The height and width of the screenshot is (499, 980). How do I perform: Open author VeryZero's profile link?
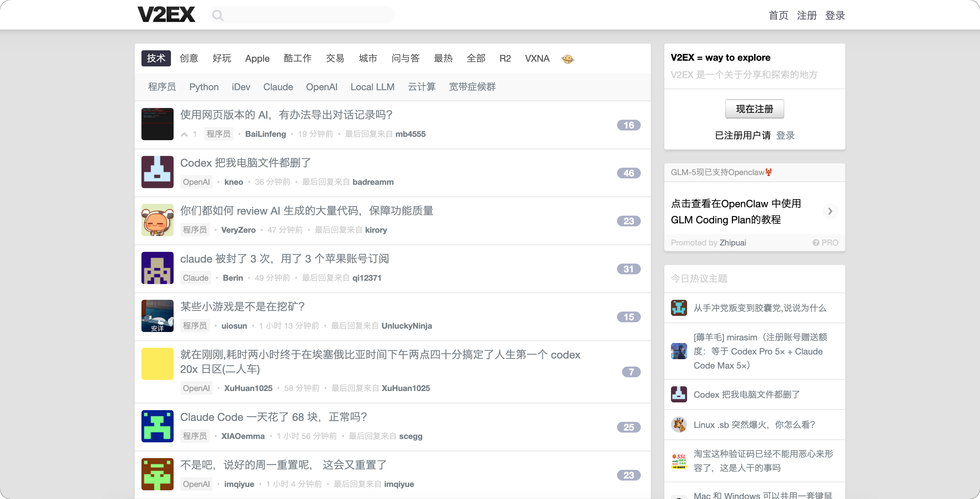click(x=239, y=230)
